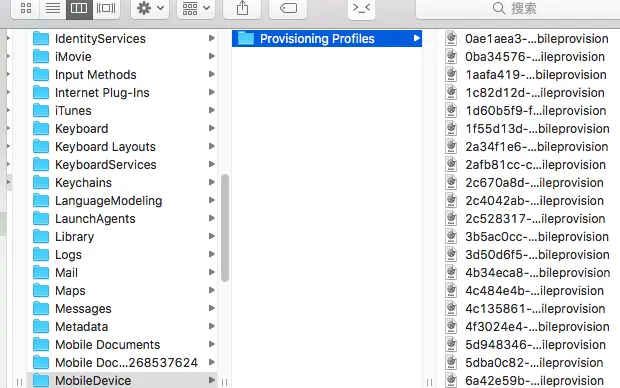This screenshot has height=388, width=620.
Task: Click the 3b5ac0cc provisioning file icon
Action: 451,237
